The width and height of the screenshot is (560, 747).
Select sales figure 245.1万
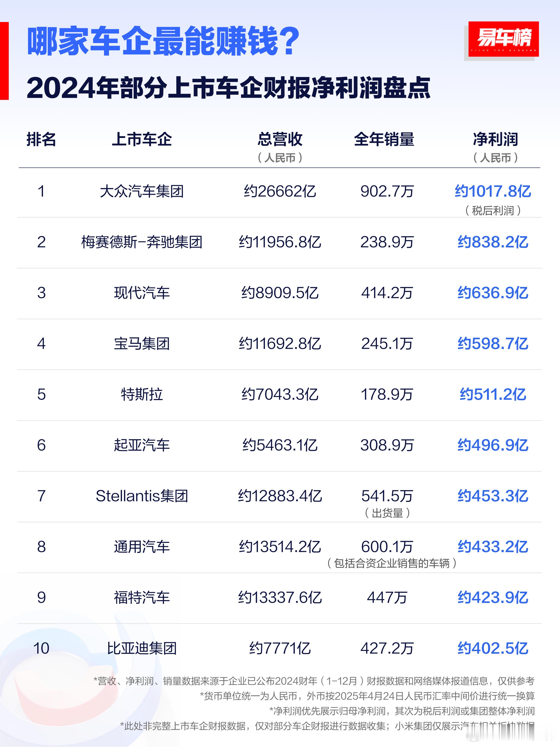pyautogui.click(x=387, y=344)
